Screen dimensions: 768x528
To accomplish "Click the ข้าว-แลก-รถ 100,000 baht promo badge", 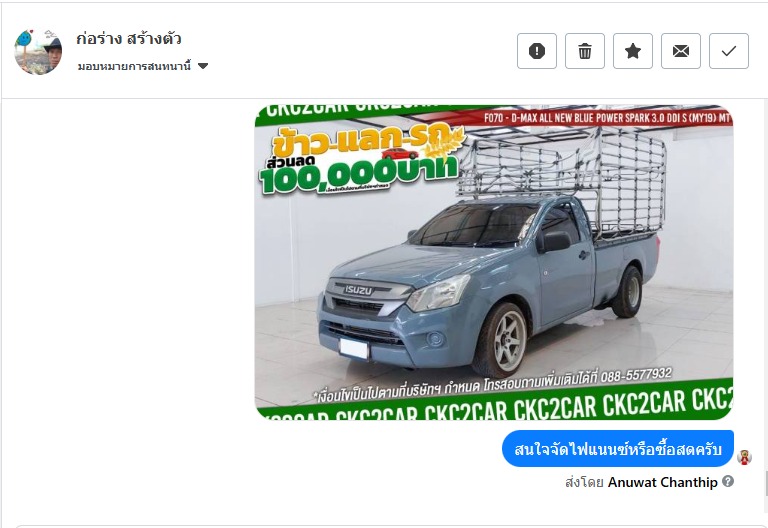I will tap(362, 161).
